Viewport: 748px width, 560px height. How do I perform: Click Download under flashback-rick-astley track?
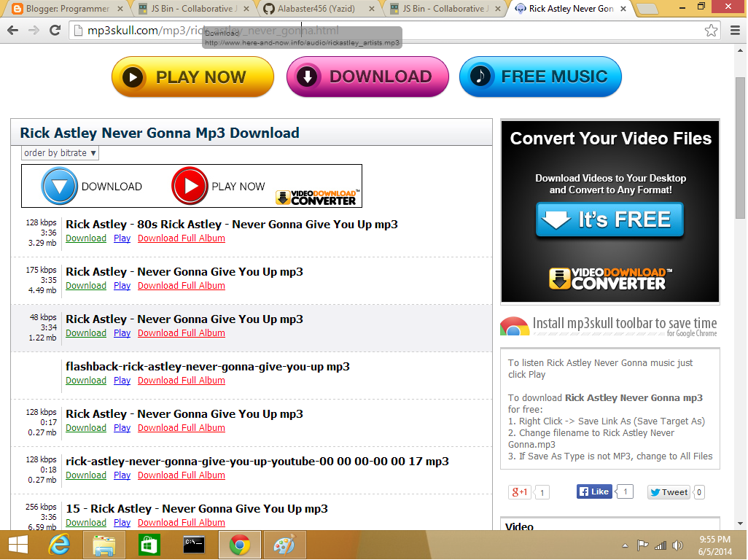click(86, 380)
